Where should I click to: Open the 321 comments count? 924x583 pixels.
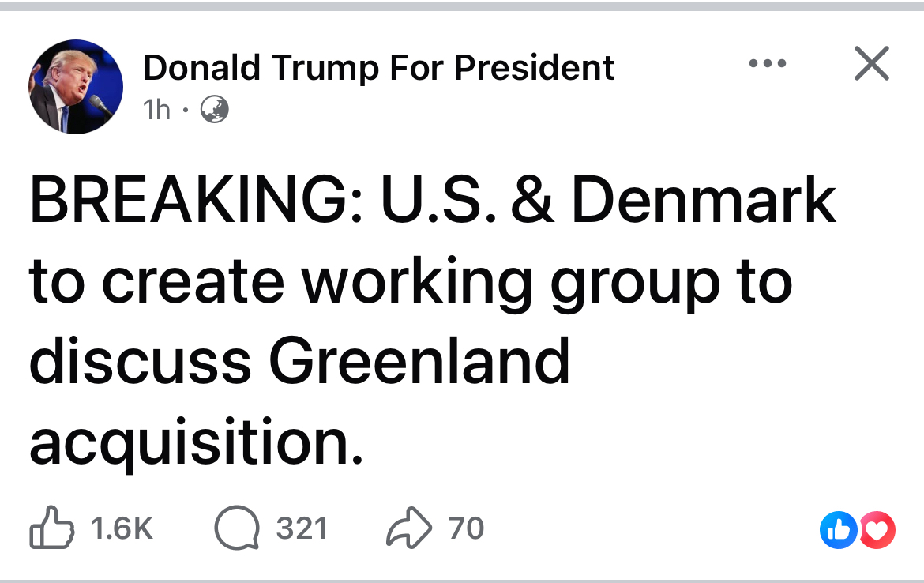[x=302, y=528]
